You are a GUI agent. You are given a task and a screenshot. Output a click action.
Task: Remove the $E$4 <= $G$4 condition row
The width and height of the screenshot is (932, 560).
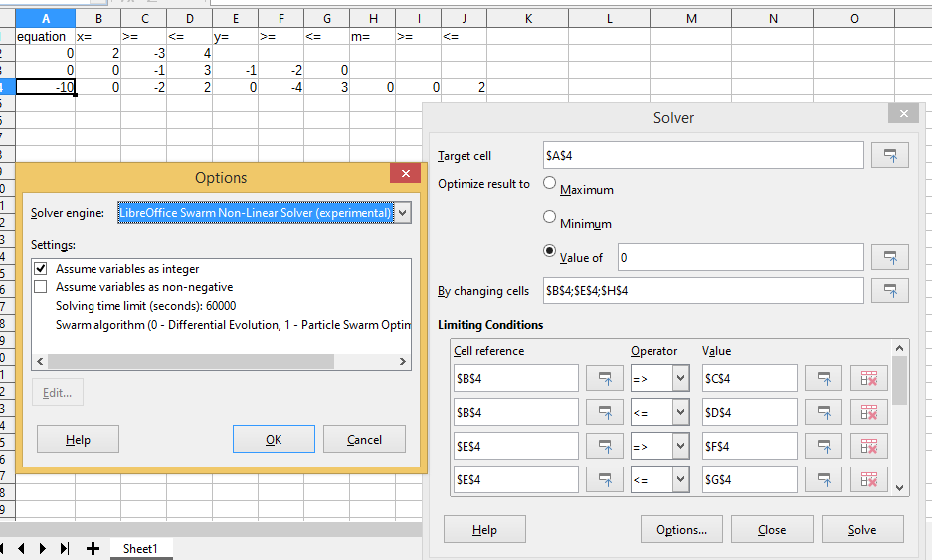(x=869, y=479)
